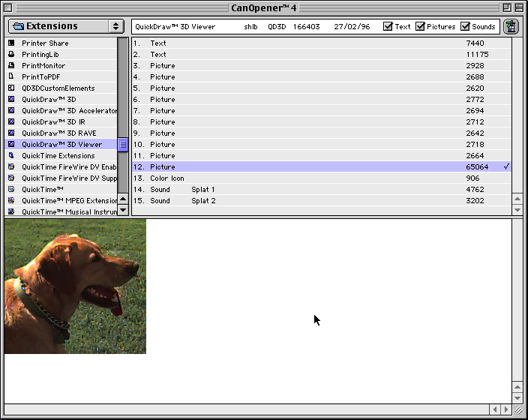Click the QuickTime Extensions icon
Screen dimensions: 528x420
point(11,155)
